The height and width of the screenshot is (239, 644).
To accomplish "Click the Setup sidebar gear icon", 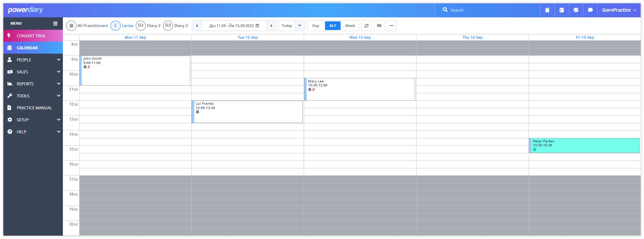I will click(10, 120).
